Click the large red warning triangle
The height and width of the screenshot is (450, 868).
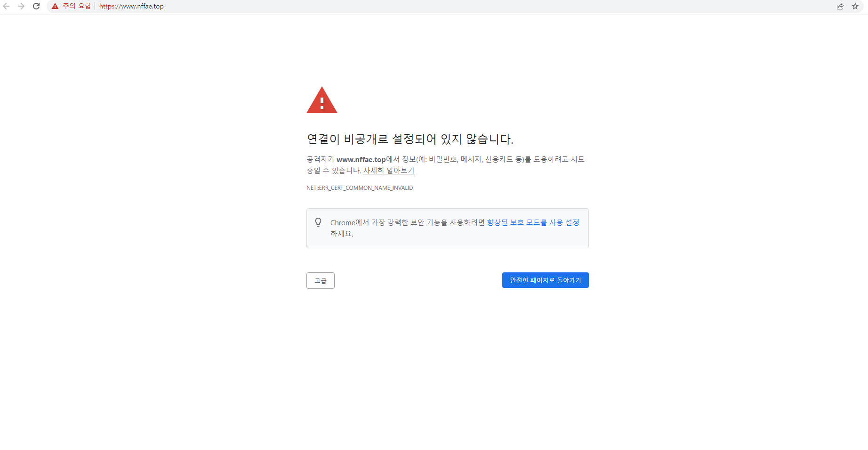[x=322, y=100]
